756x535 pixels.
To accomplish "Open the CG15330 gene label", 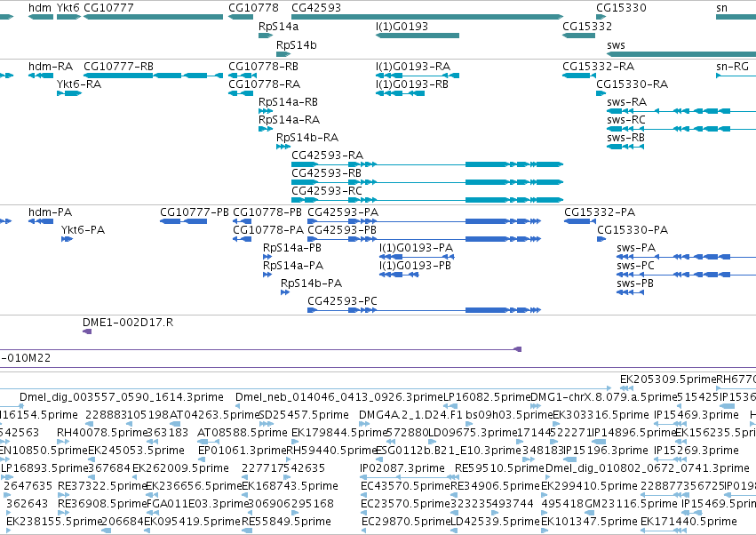I will 621,8.
